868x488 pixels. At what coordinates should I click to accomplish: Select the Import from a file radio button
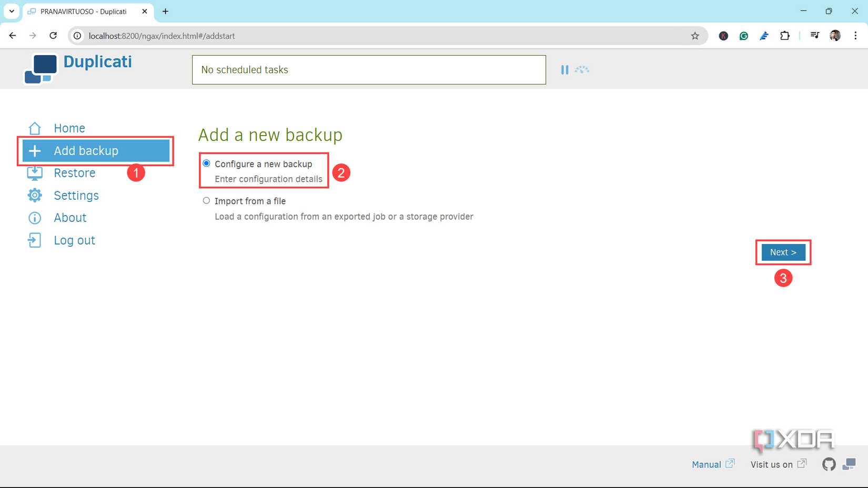pyautogui.click(x=206, y=200)
